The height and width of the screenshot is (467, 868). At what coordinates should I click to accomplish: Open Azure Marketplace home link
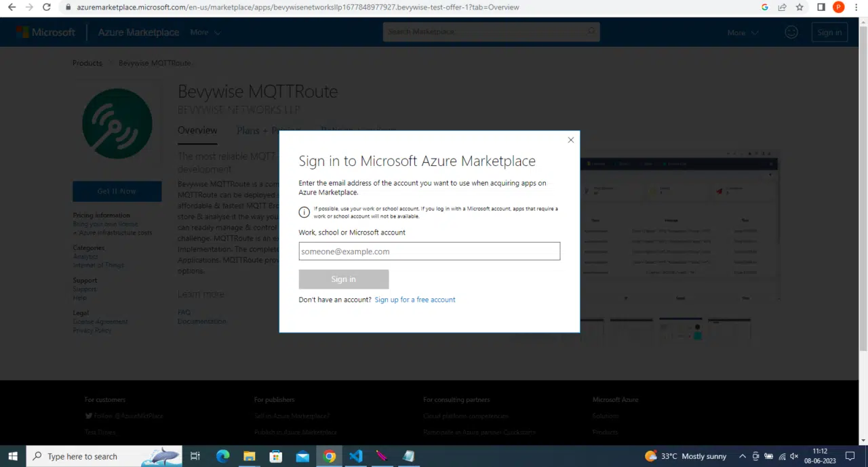tap(138, 32)
